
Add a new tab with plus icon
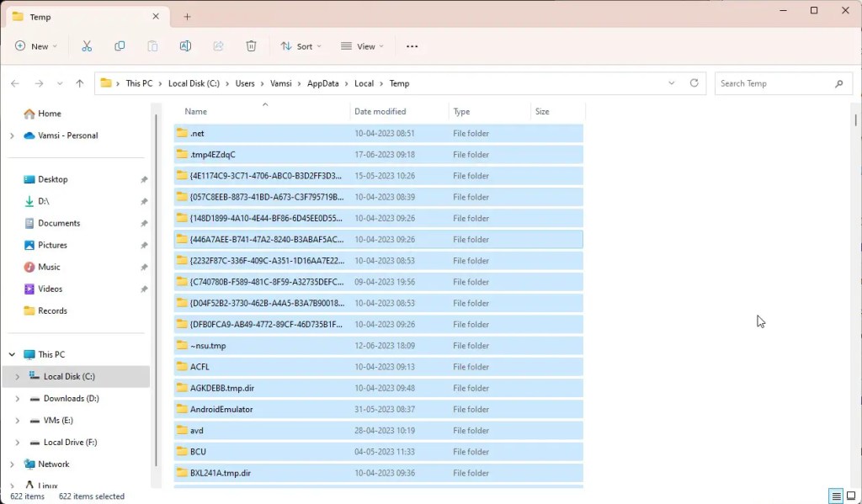click(x=187, y=17)
